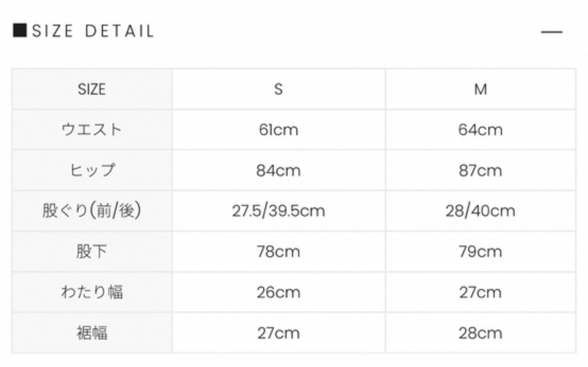Select the 64cm waist value
Viewport: 588px width, 367px height.
[x=480, y=130]
